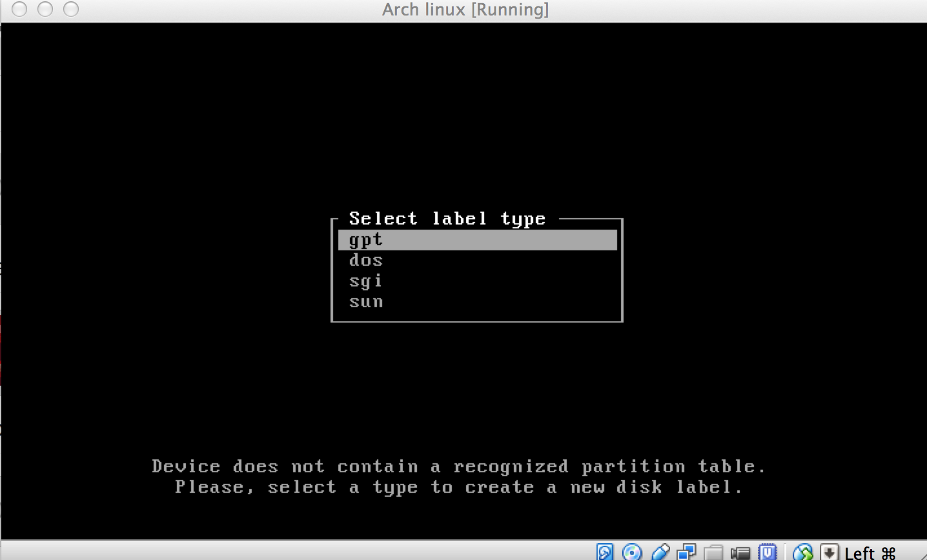Click the Select label type heading
This screenshot has height=560, width=927.
tap(447, 219)
